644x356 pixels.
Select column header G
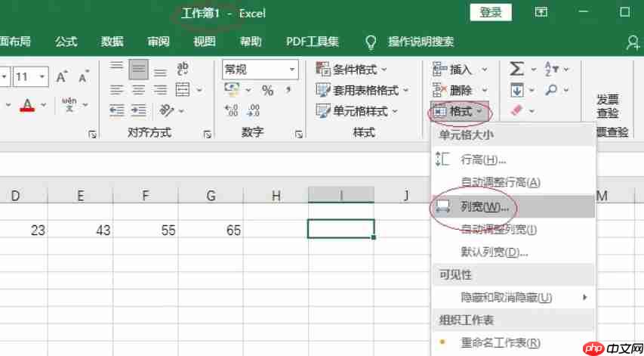click(x=211, y=196)
